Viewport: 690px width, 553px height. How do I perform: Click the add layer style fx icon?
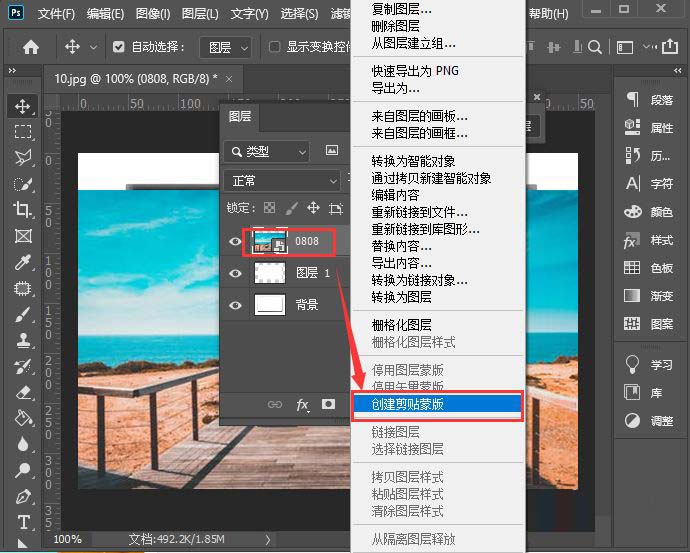(302, 404)
